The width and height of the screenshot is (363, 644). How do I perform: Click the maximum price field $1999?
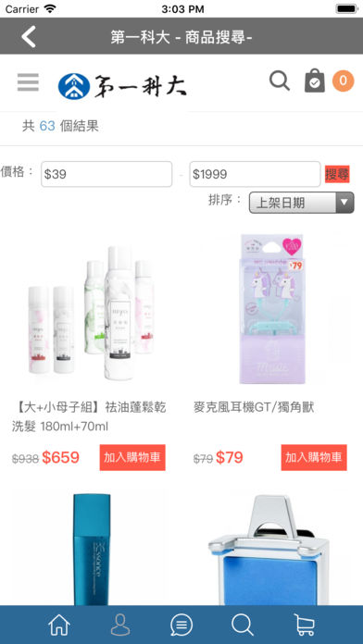pyautogui.click(x=255, y=174)
